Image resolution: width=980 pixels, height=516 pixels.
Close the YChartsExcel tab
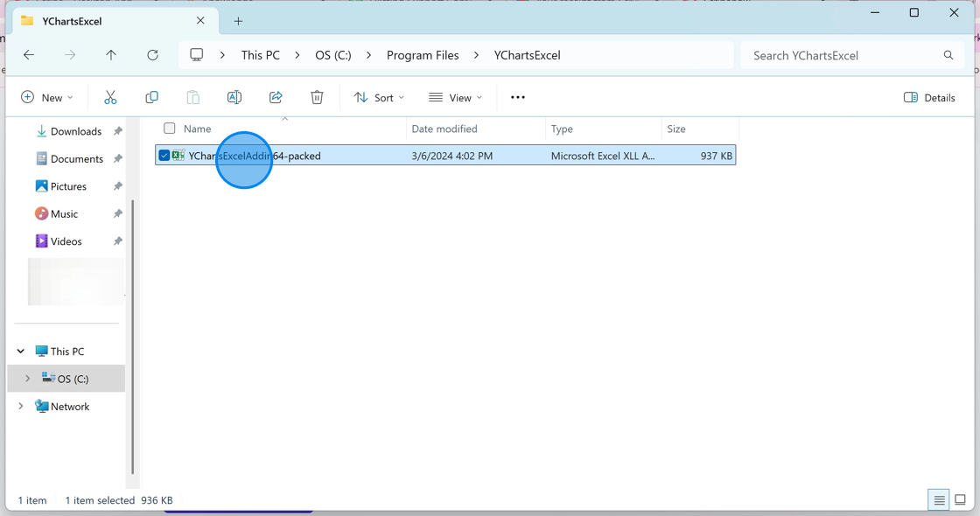pyautogui.click(x=200, y=21)
